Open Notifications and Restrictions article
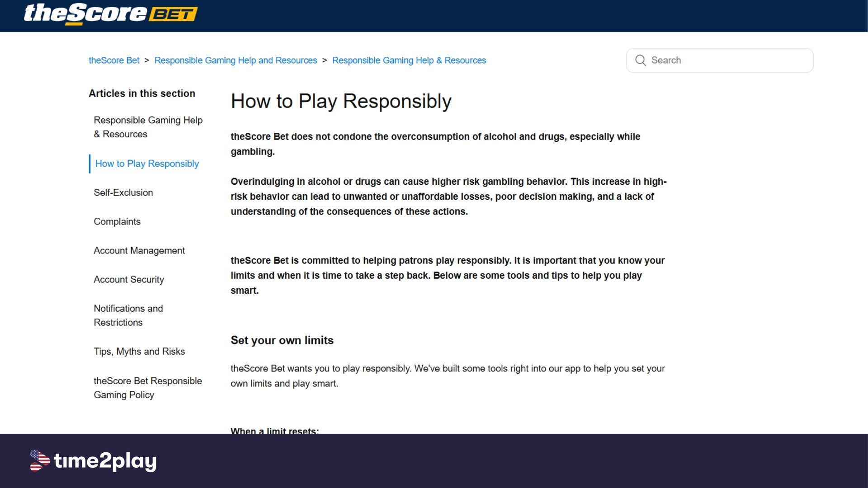 point(128,315)
